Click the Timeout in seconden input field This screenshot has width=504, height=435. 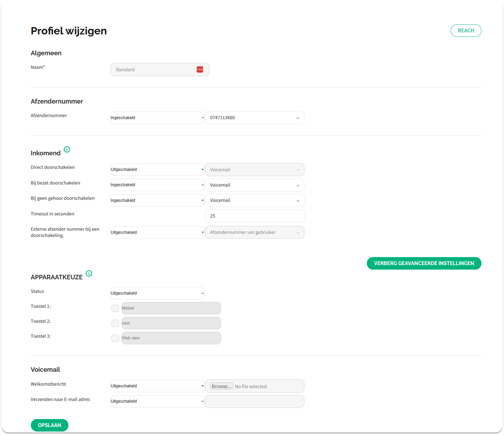coord(254,216)
